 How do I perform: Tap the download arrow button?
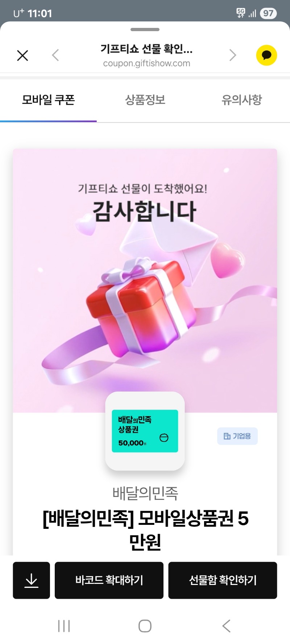pos(32,580)
